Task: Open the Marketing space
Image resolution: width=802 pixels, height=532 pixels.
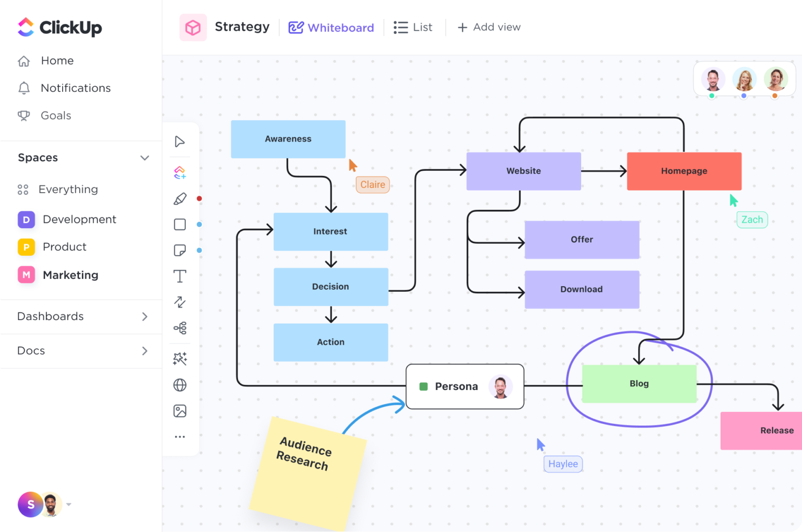Action: pos(70,275)
